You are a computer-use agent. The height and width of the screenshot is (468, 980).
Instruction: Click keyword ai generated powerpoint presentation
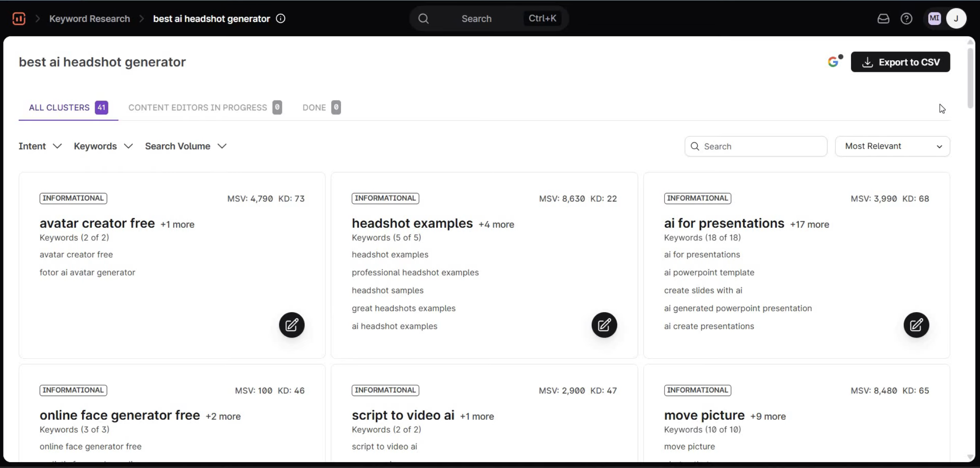pyautogui.click(x=738, y=308)
